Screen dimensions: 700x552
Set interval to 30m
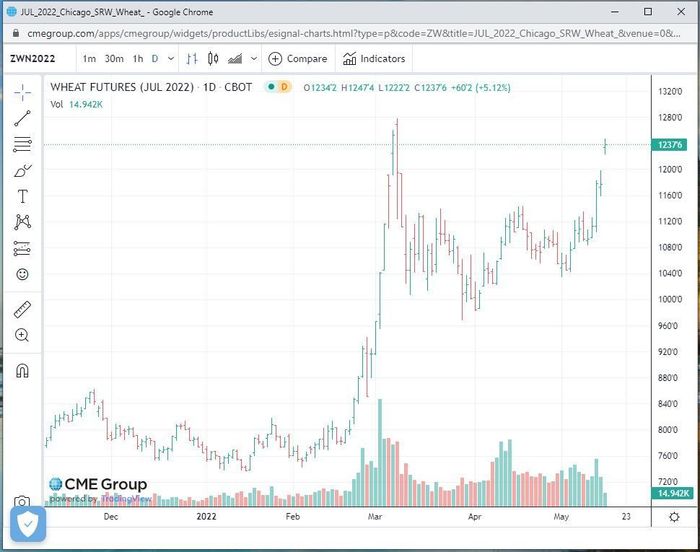[114, 59]
